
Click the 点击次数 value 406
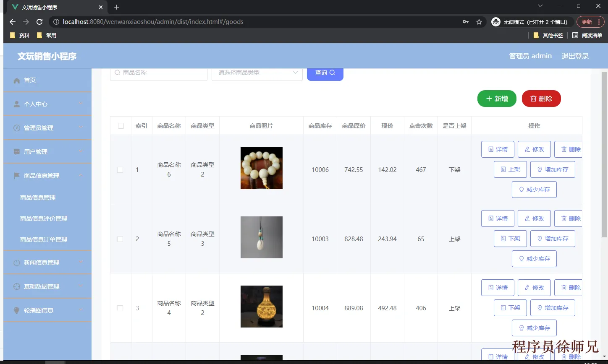421,308
